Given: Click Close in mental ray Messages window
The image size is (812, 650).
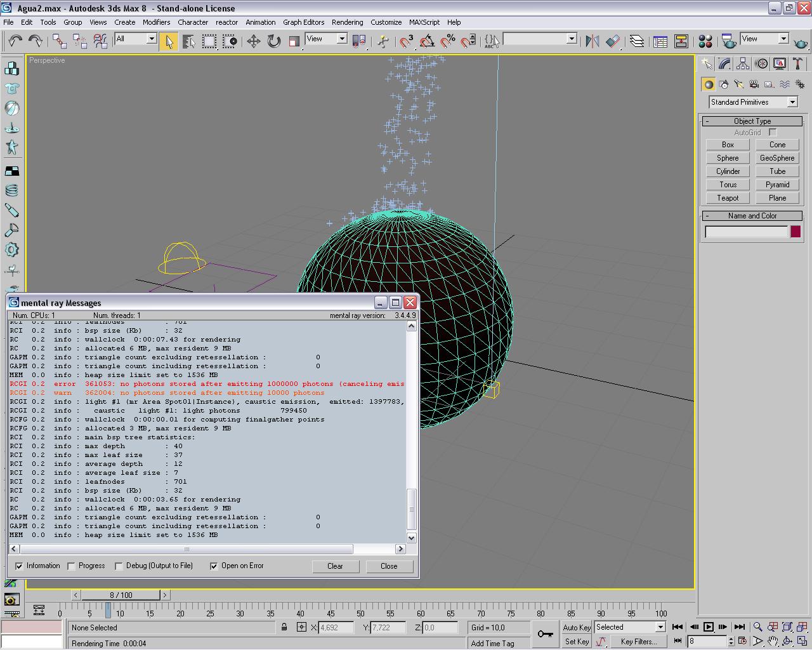Looking at the screenshot, I should pyautogui.click(x=389, y=566).
